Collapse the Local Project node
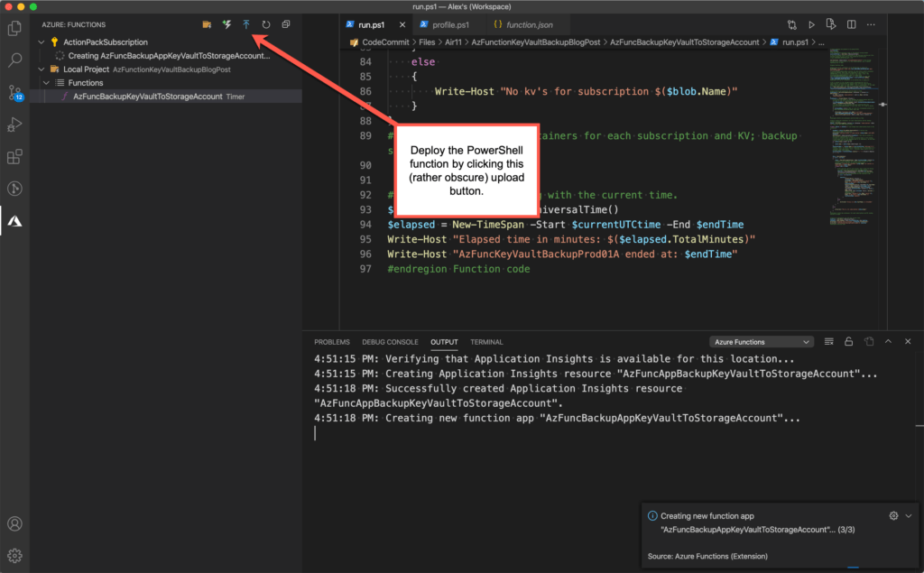 coord(42,69)
